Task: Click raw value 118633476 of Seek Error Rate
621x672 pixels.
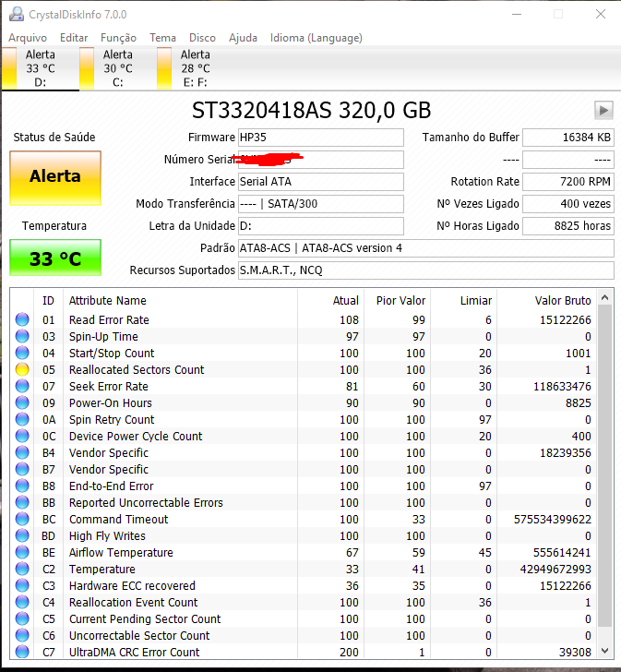Action: (x=562, y=387)
